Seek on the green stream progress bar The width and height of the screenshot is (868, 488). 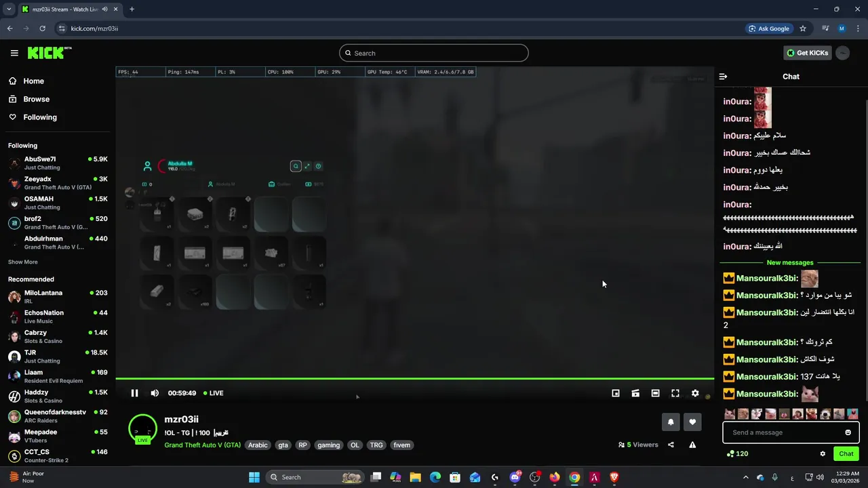click(414, 378)
